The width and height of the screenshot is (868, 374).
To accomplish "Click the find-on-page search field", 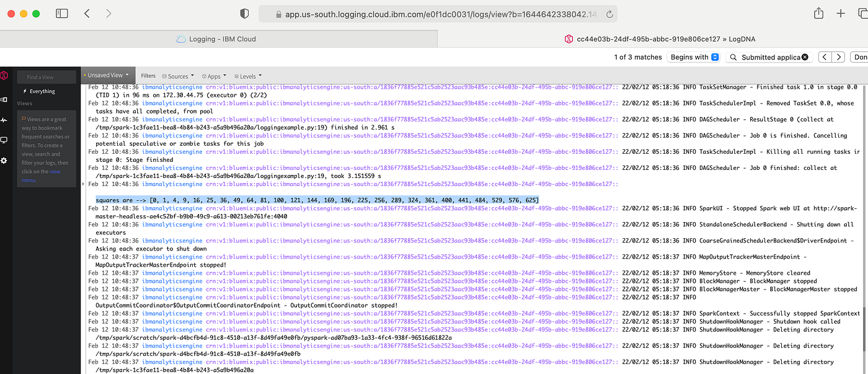I will 769,57.
